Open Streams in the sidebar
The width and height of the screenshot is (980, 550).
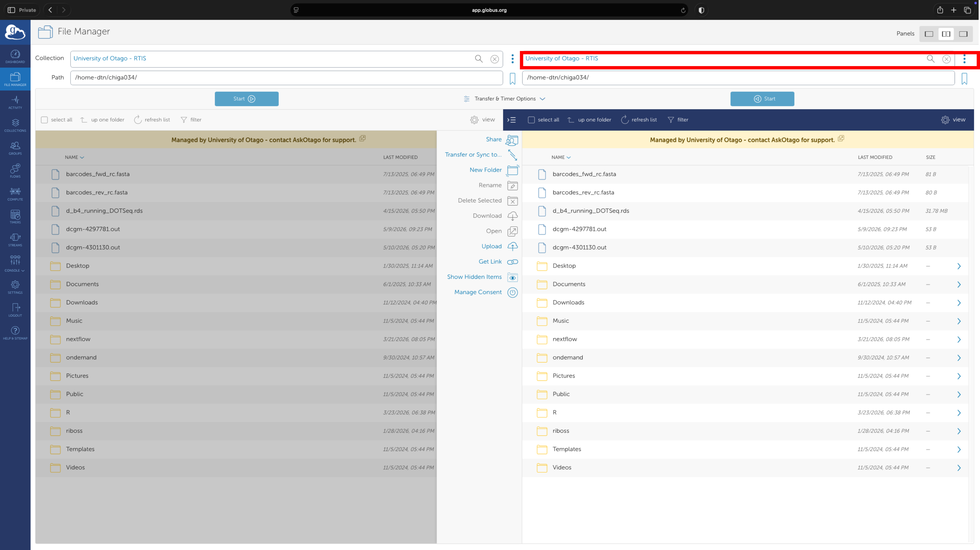pos(15,239)
